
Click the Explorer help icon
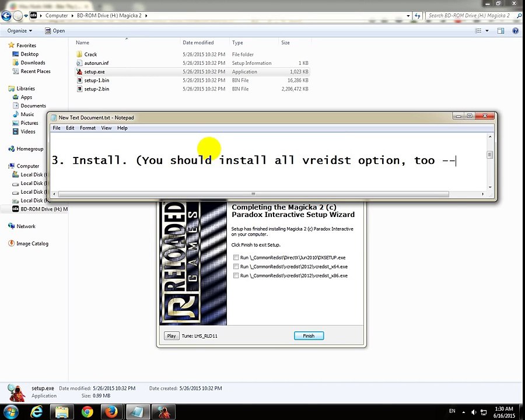click(515, 31)
